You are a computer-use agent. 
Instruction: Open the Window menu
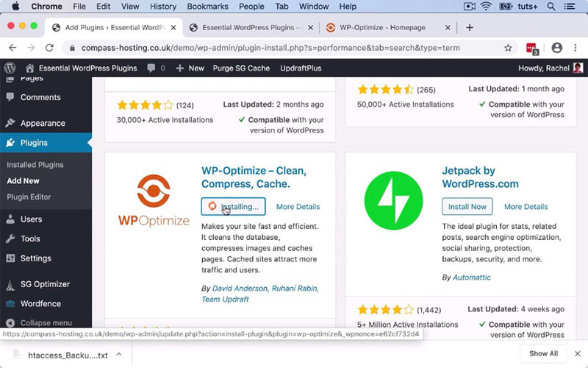click(314, 7)
